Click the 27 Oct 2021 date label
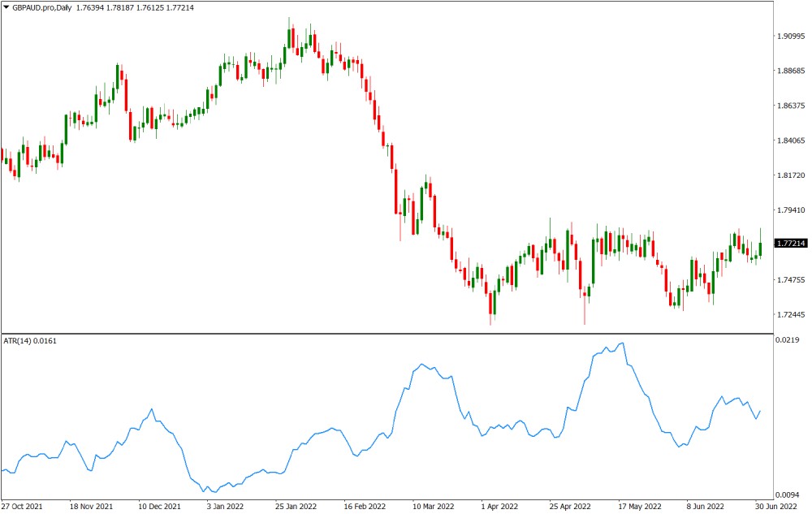 [22, 506]
